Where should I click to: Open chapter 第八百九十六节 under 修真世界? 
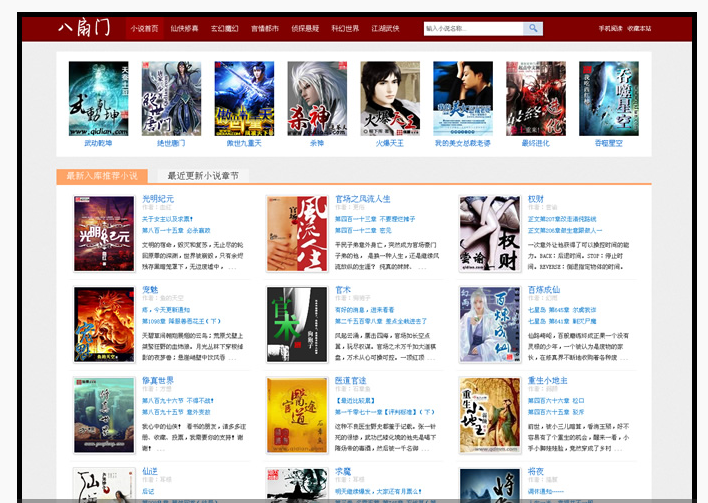[x=177, y=401]
